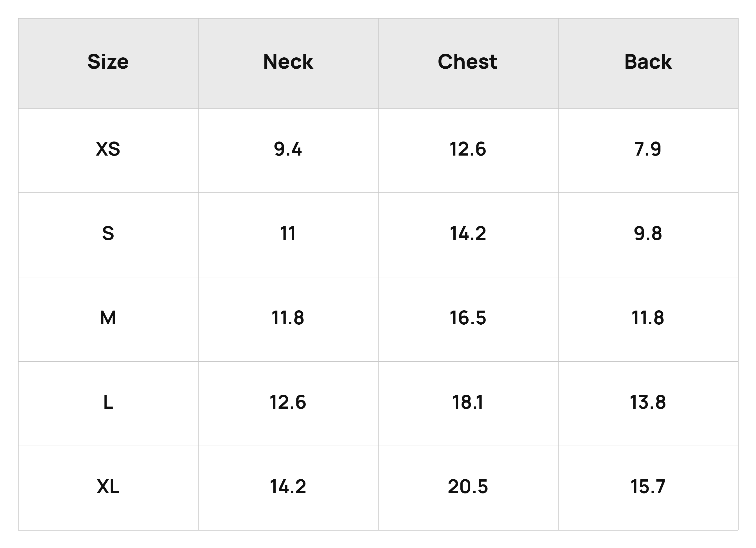Click the XL neck value 14.2
Viewport: 756px width, 548px height.
coord(288,486)
